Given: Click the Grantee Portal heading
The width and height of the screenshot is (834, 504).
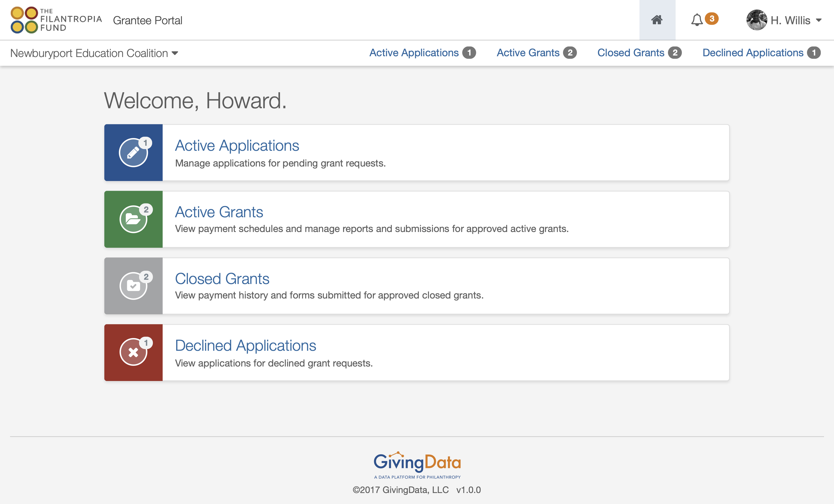Looking at the screenshot, I should (x=148, y=20).
